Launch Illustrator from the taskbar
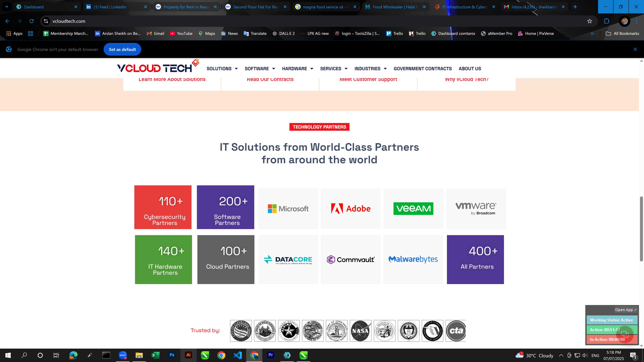644x362 pixels. pos(188,355)
